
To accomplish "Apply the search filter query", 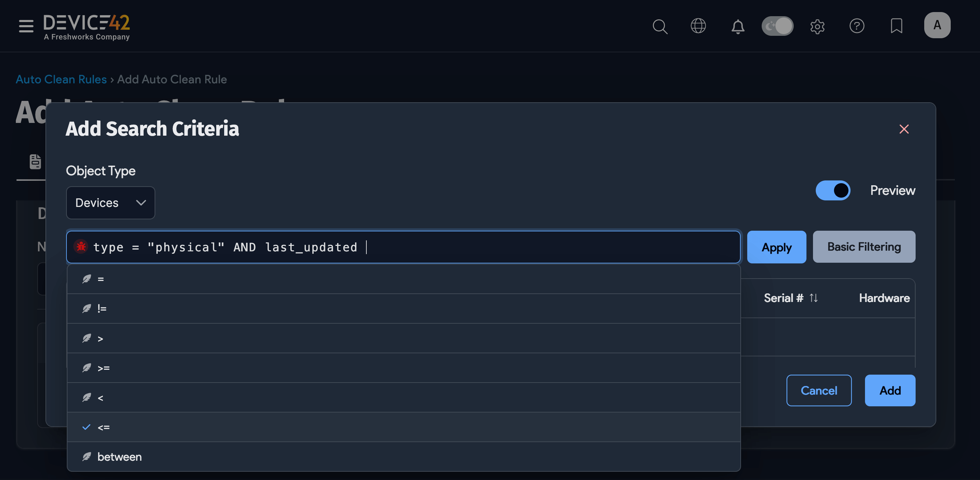I will tap(776, 247).
